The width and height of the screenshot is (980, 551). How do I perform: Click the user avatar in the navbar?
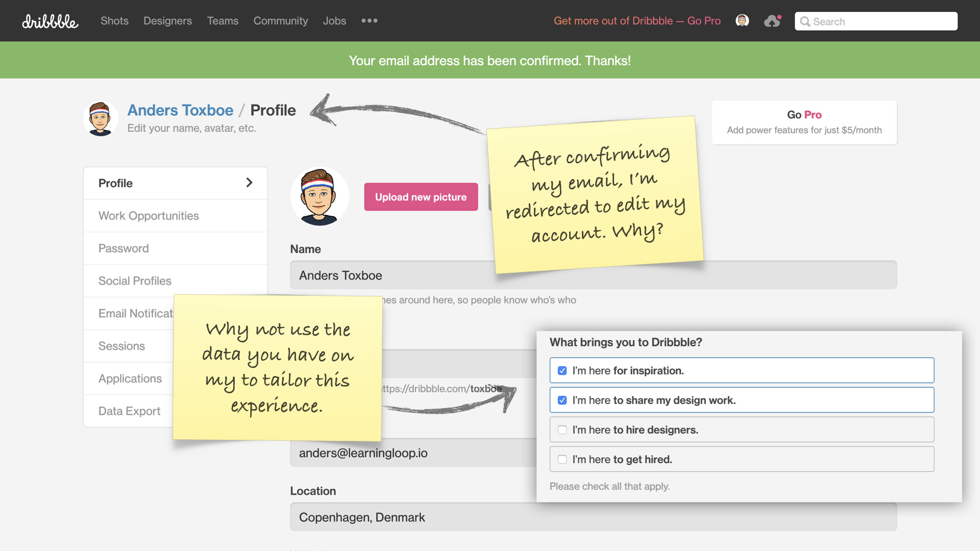coord(742,21)
